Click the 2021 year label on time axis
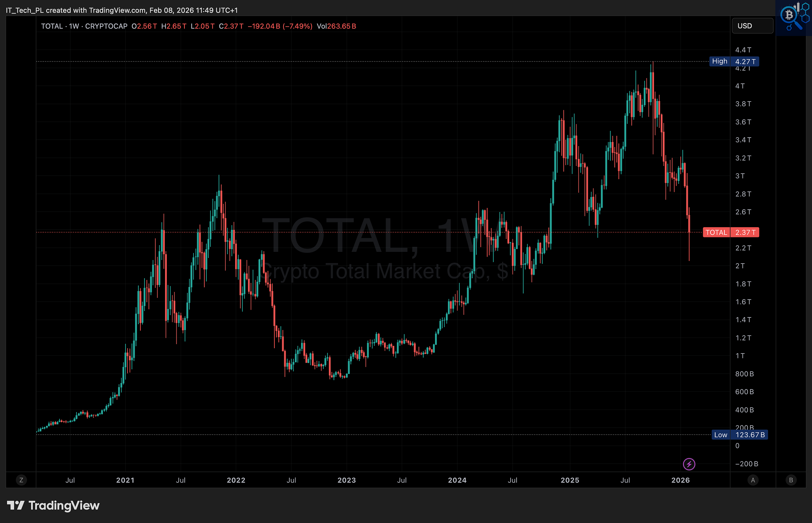The image size is (812, 523). 125,480
